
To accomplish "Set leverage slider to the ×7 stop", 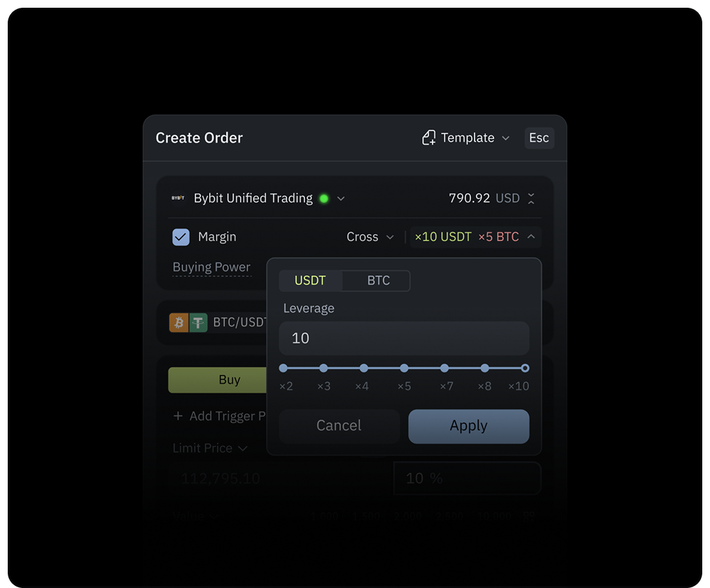I will tap(444, 368).
